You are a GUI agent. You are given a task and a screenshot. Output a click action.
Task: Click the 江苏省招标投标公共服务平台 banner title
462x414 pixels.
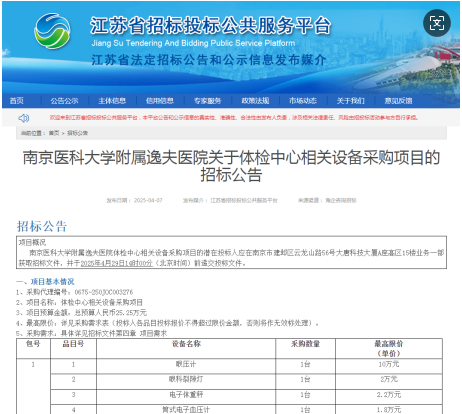[x=211, y=25]
